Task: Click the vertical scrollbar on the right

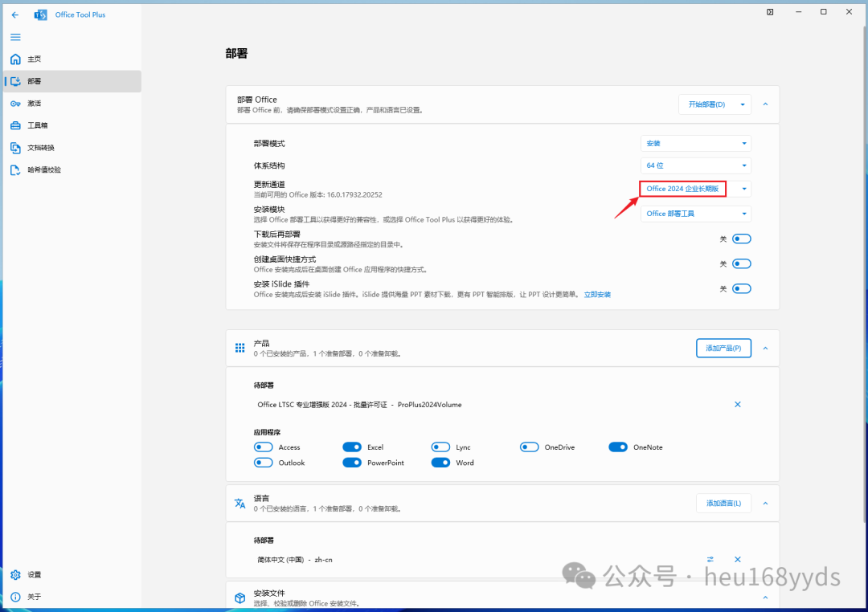Action: [865, 274]
